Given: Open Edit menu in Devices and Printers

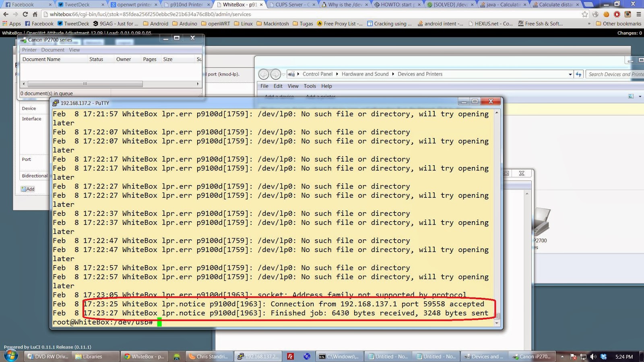Looking at the screenshot, I should [278, 86].
